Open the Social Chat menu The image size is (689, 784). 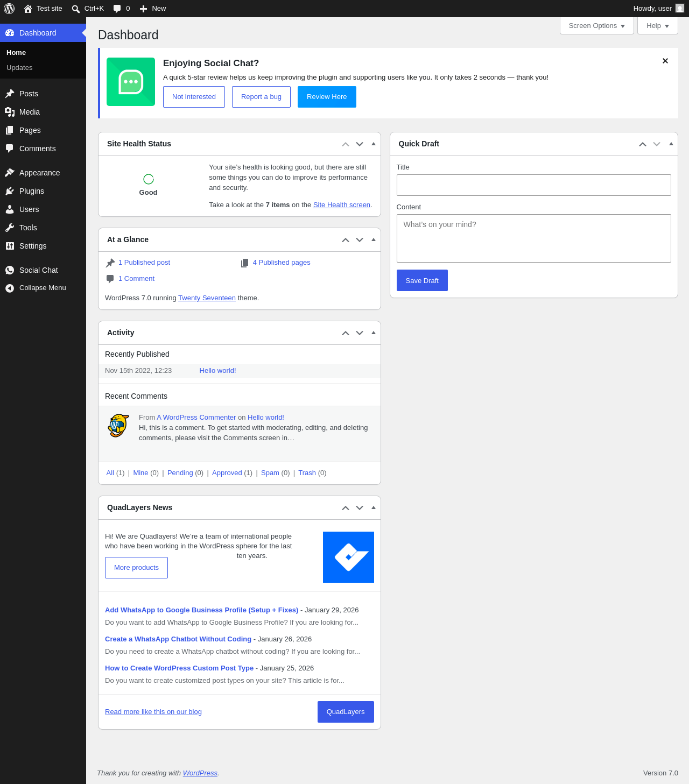pyautogui.click(x=43, y=270)
